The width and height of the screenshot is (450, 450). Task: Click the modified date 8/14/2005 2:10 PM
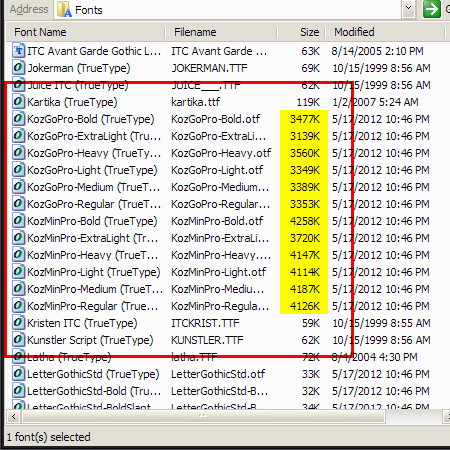[x=377, y=51]
